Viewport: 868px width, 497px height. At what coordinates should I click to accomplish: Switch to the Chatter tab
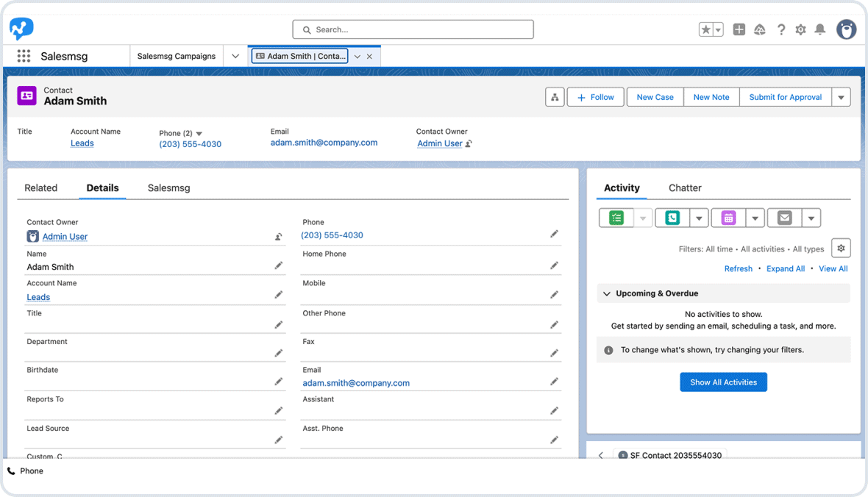685,187
